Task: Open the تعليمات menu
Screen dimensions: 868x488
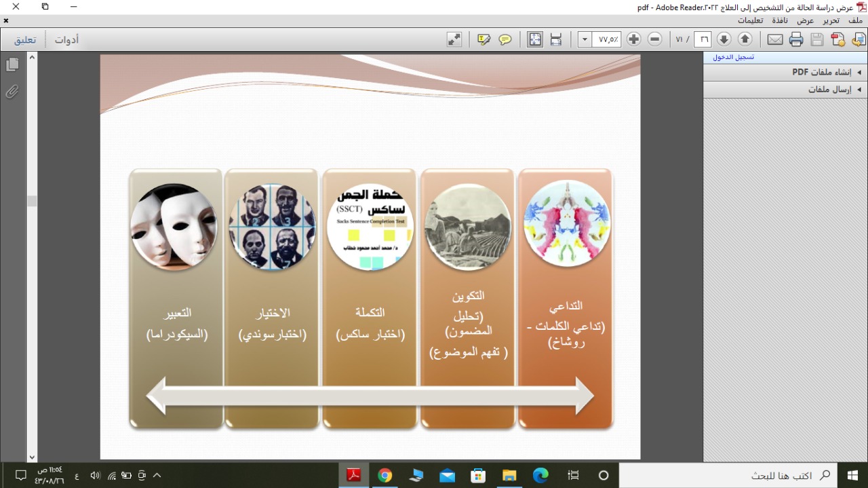Action: [751, 20]
